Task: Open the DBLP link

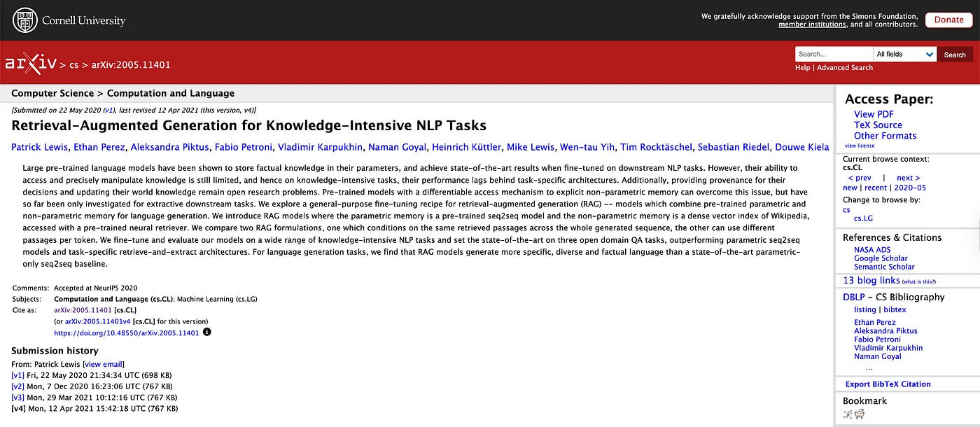Action: pyautogui.click(x=853, y=297)
